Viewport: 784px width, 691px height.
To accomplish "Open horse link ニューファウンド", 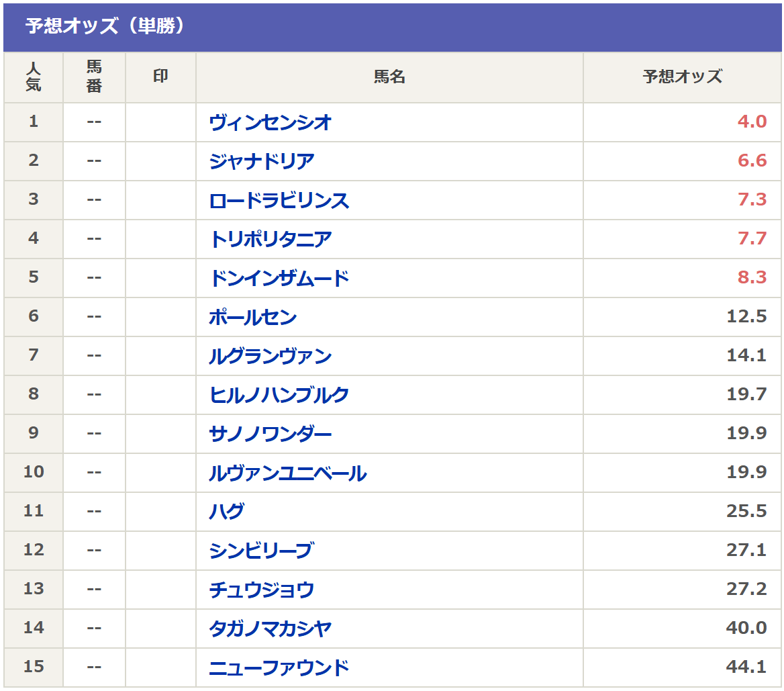I will click(279, 667).
